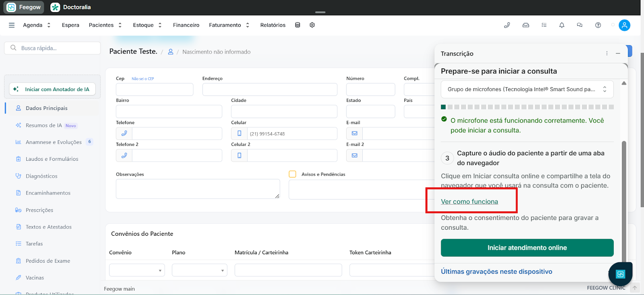
Task: Click the scroll-to-top arrow near FEEGOW CLINIC
Action: 635,288
